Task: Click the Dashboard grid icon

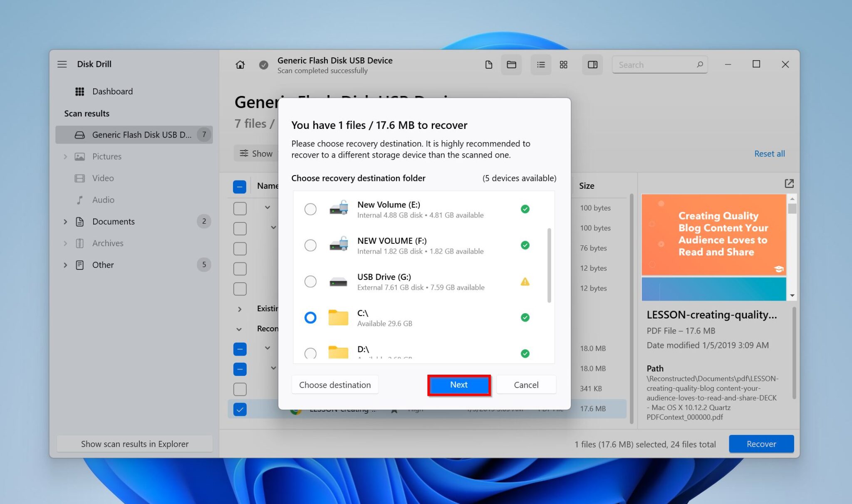Action: tap(79, 91)
